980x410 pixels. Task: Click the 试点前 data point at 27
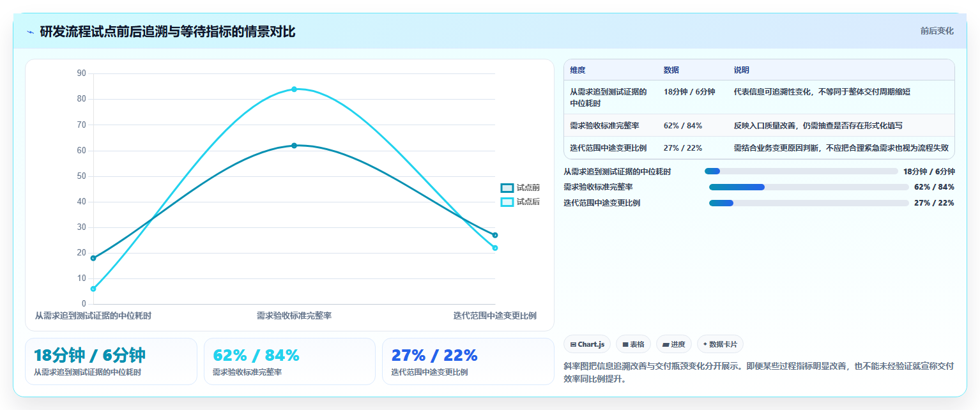point(495,235)
